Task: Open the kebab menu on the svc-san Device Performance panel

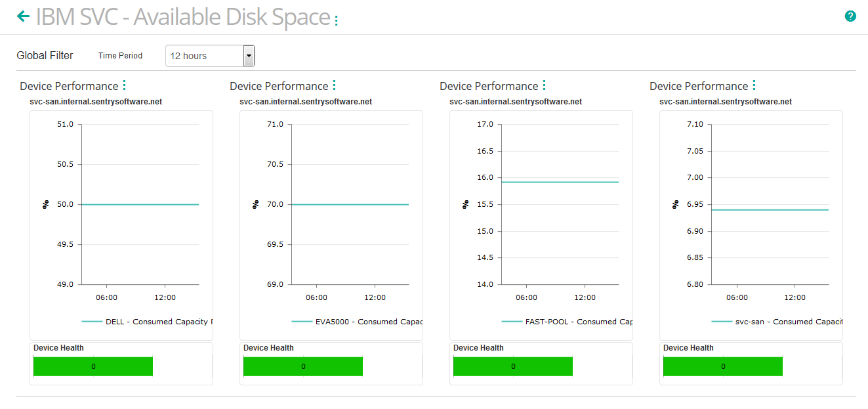Action: [x=753, y=85]
